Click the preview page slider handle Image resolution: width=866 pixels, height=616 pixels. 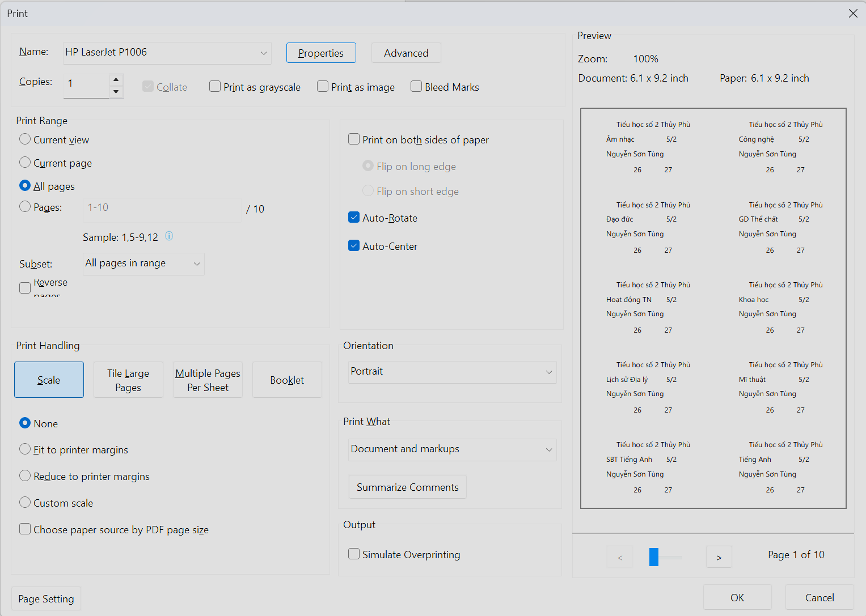tap(654, 557)
